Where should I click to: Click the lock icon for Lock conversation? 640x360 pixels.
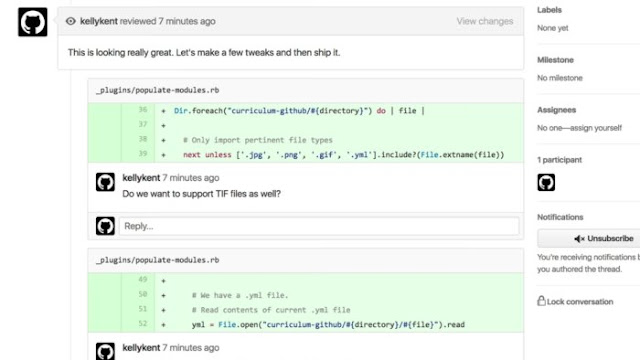coord(541,301)
